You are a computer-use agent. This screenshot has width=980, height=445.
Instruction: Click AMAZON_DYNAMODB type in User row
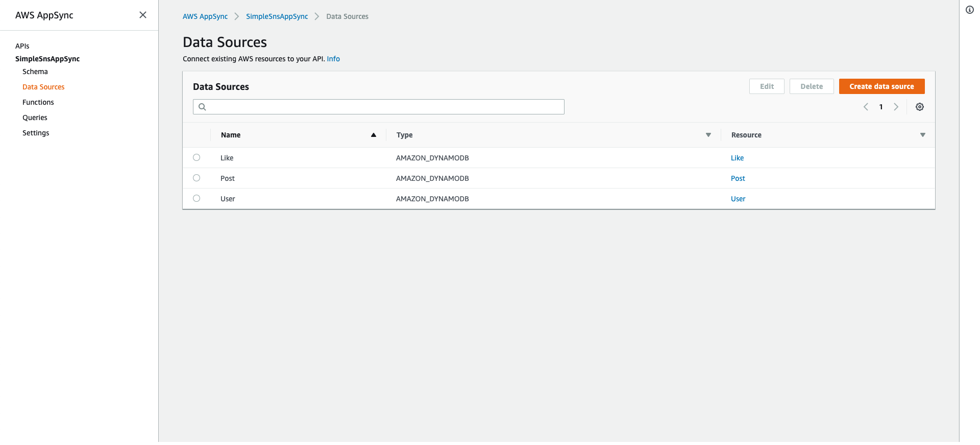432,199
